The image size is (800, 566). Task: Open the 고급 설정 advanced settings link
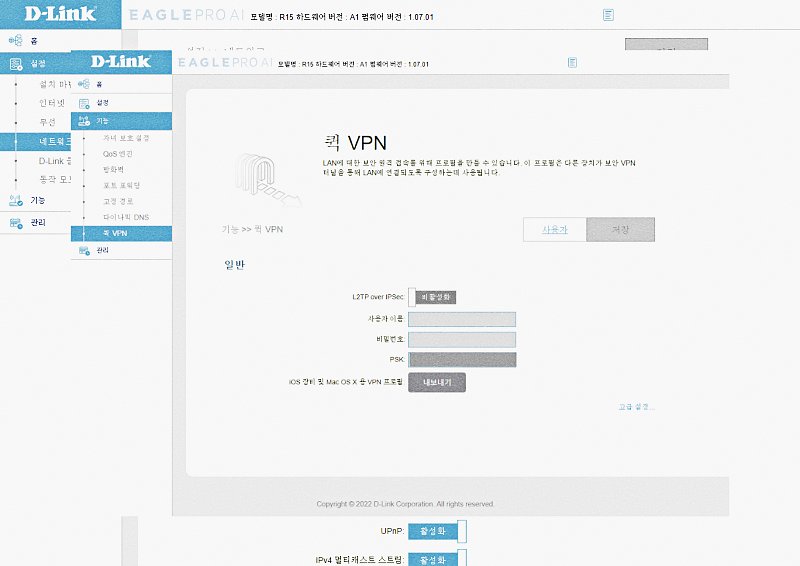636,407
